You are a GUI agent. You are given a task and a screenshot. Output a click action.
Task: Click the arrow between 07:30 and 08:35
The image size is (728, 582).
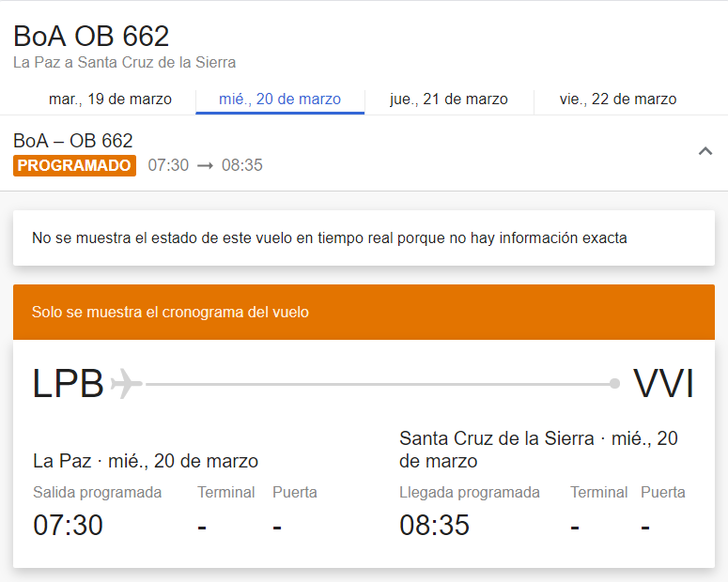pyautogui.click(x=205, y=166)
